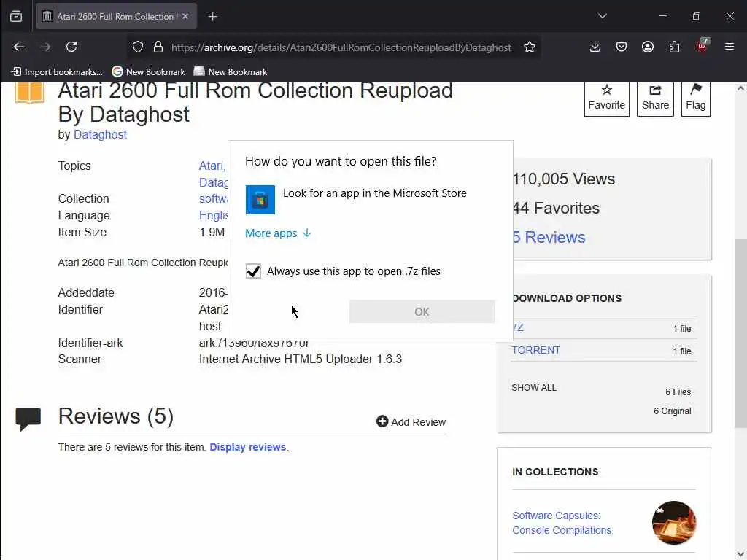This screenshot has height=560, width=747.
Task: Click the 6 Original files text
Action: (672, 411)
